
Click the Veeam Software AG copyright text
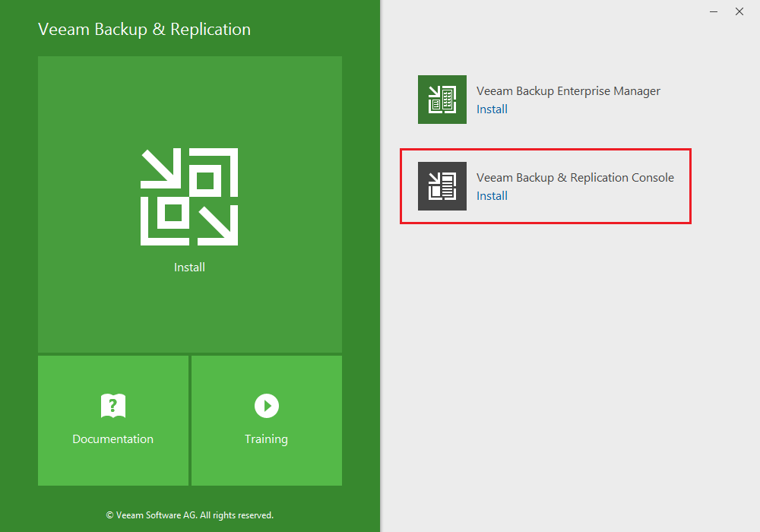click(189, 515)
